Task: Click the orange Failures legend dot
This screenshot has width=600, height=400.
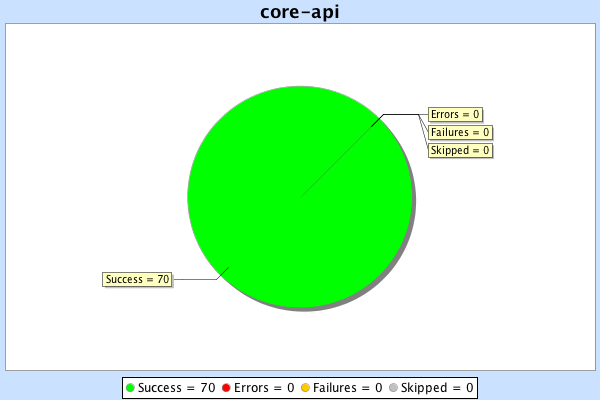Action: 305,388
